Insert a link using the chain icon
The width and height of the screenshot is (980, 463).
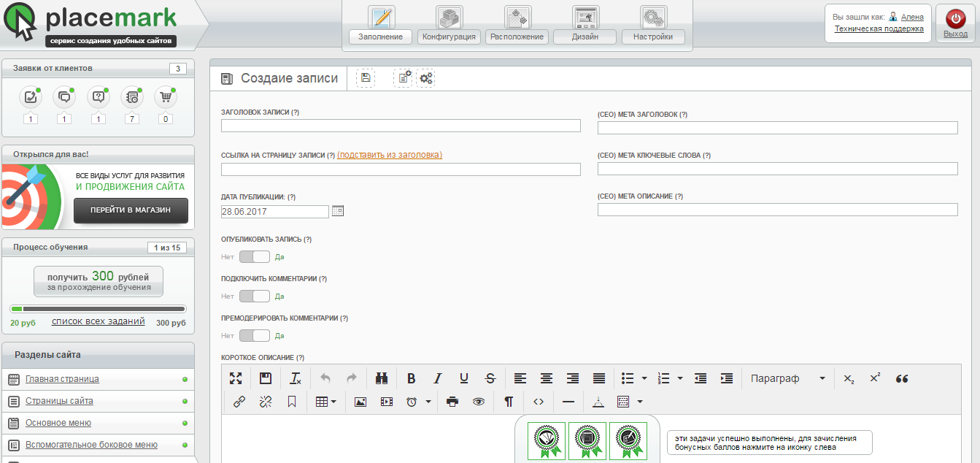pyautogui.click(x=239, y=402)
